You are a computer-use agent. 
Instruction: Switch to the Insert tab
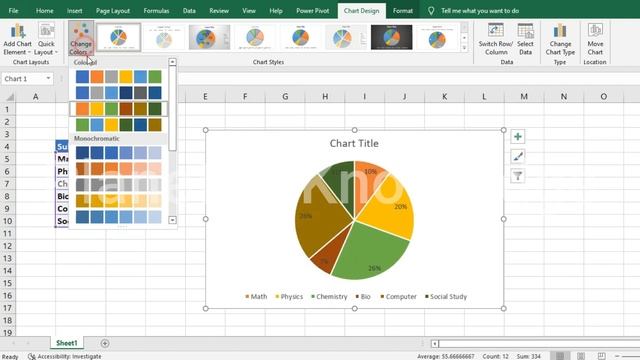75,11
